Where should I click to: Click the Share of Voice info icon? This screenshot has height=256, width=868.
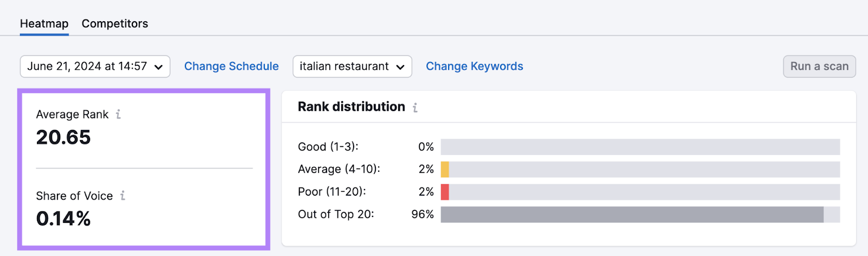(123, 196)
